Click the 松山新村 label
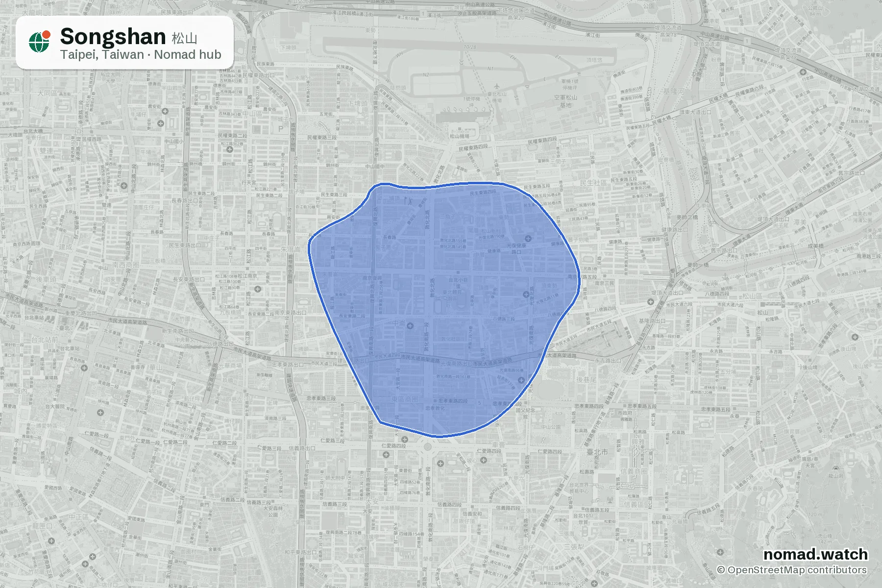Image resolution: width=882 pixels, height=588 pixels. coord(490,230)
